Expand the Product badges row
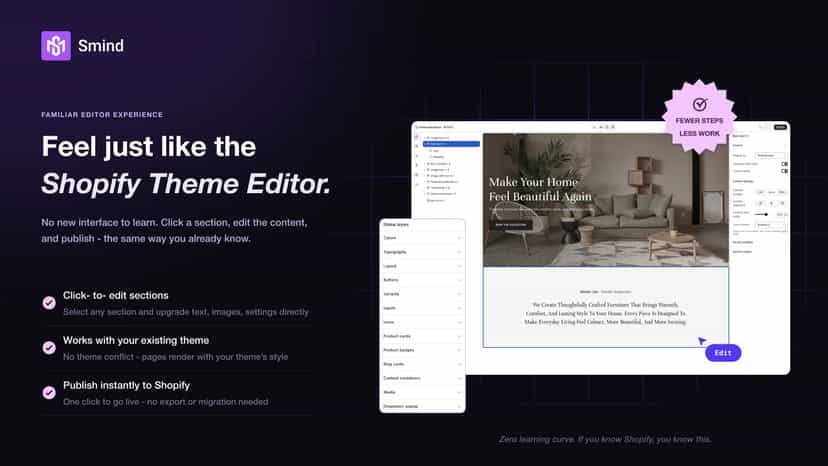828x466 pixels. pos(422,350)
